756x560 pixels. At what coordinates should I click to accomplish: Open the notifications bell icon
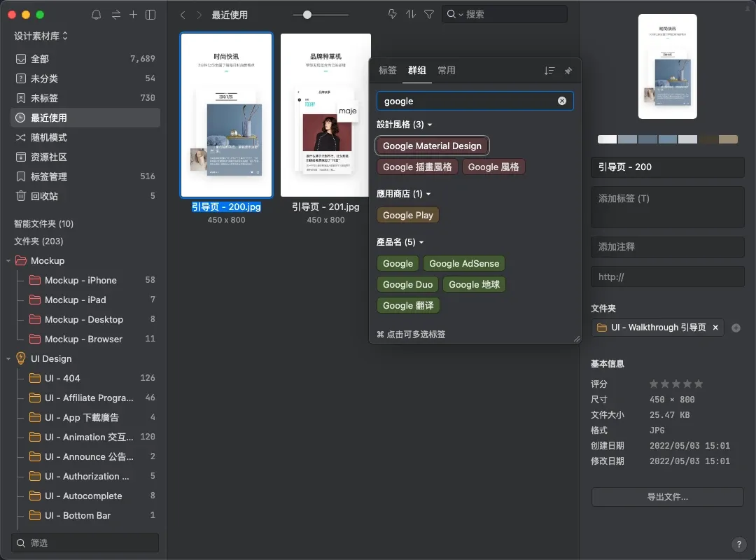pyautogui.click(x=97, y=15)
